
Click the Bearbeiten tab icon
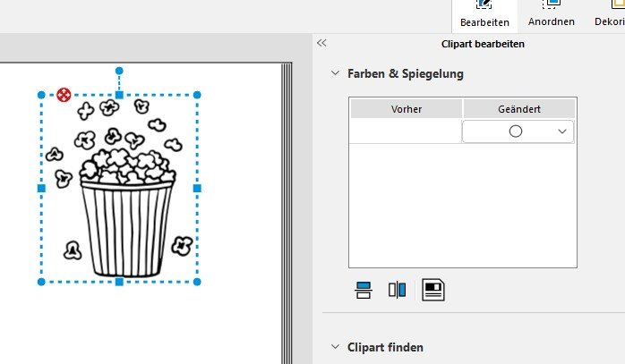(484, 4)
